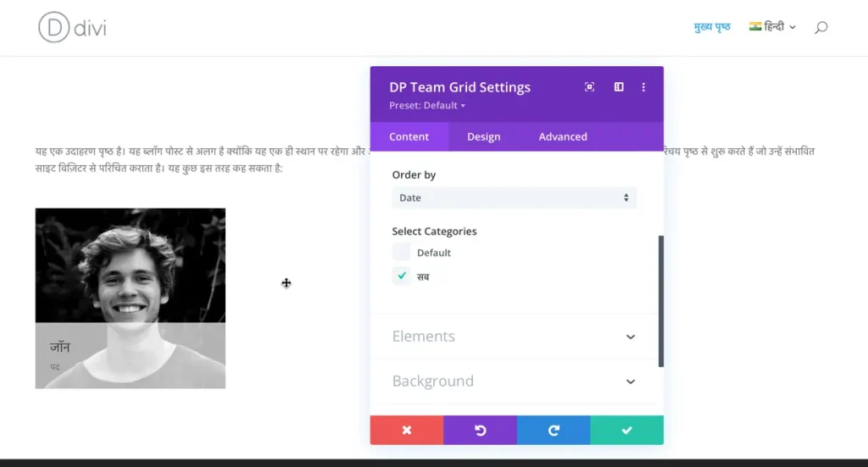Expand the Background section

click(x=515, y=381)
